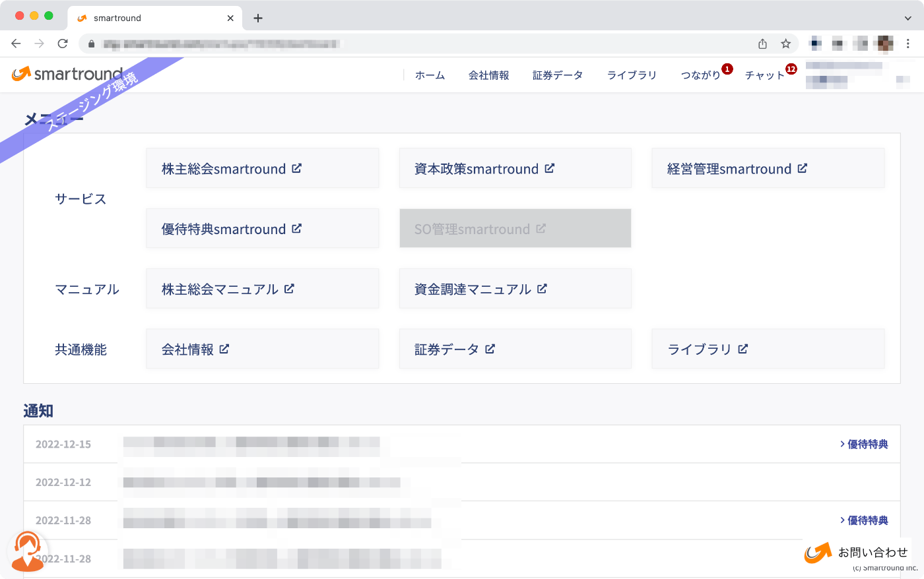
Task: Open 株主総会smartround service
Action: click(x=262, y=168)
